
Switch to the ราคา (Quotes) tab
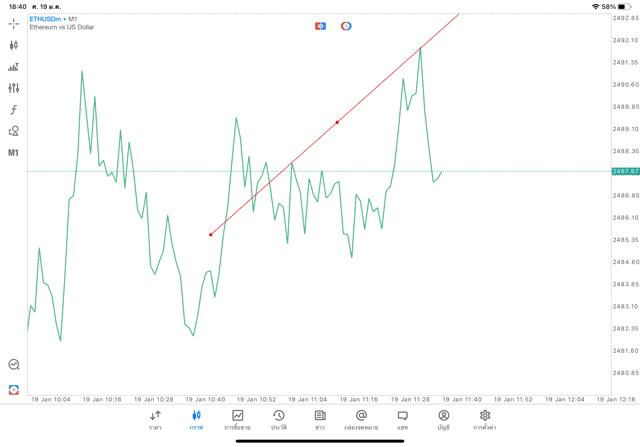tap(155, 420)
